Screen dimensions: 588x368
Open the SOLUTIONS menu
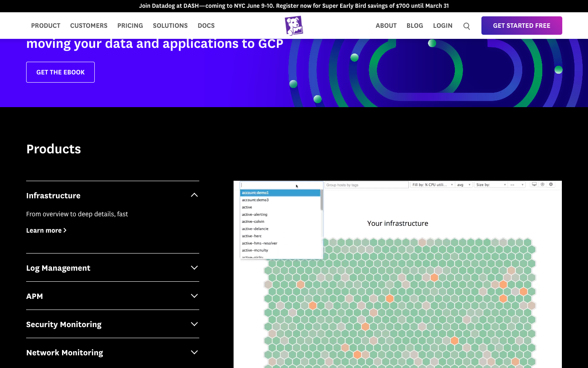click(170, 25)
